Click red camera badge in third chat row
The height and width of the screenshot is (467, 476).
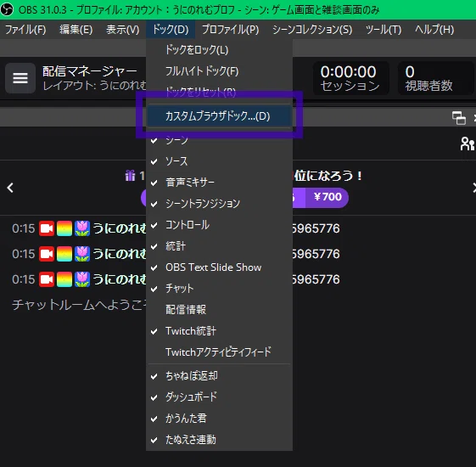pyautogui.click(x=47, y=279)
